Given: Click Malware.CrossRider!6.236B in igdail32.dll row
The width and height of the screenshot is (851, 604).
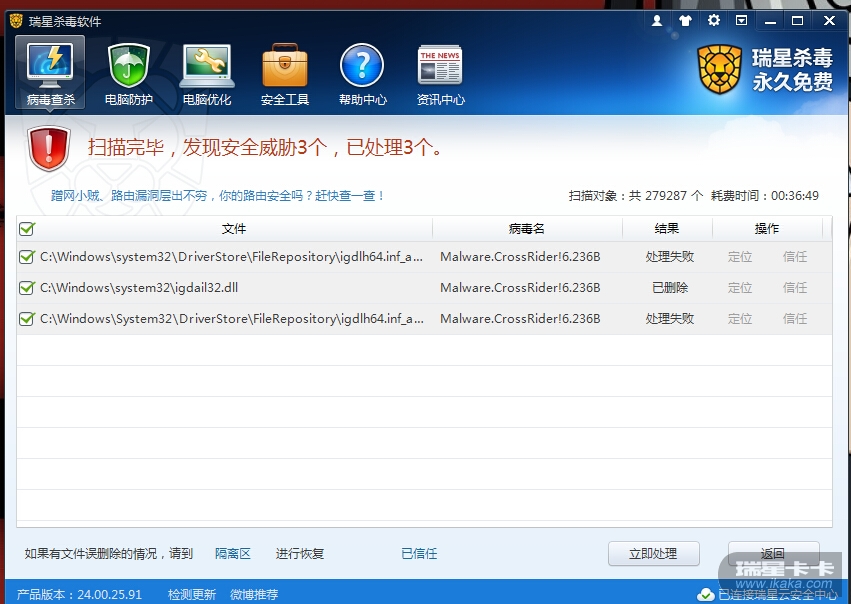Looking at the screenshot, I should click(520, 288).
